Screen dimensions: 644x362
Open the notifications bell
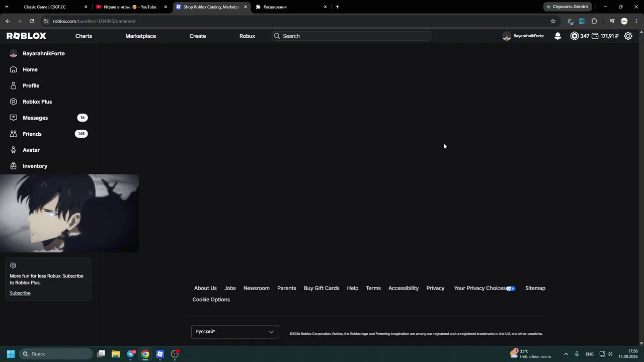point(557,36)
